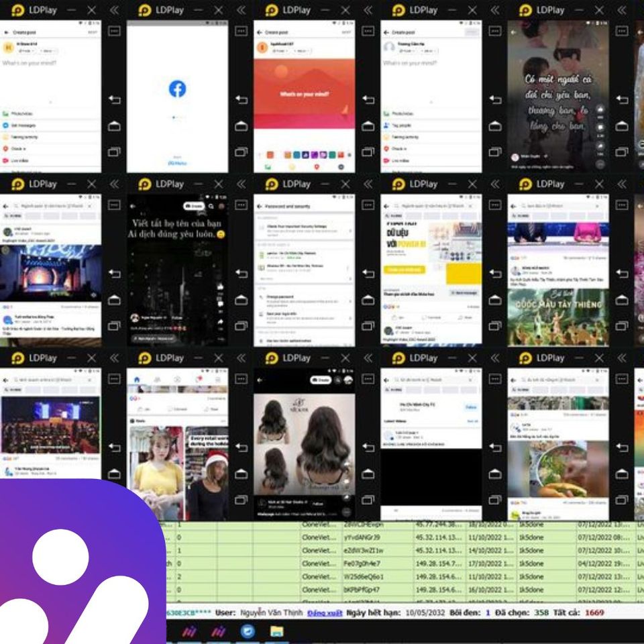
Task: Click the Đăng xuất logout link
Action: pyautogui.click(x=325, y=612)
